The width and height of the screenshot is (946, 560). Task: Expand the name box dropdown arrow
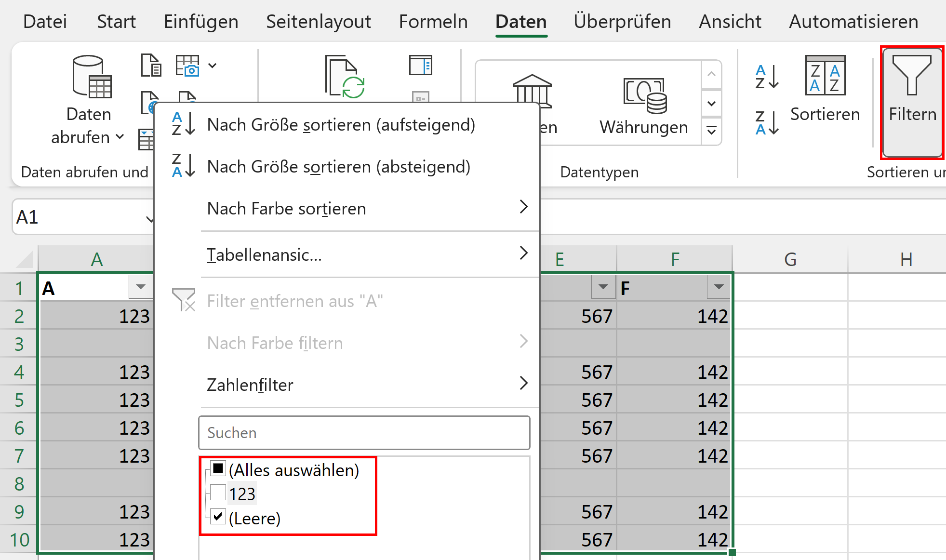point(150,218)
